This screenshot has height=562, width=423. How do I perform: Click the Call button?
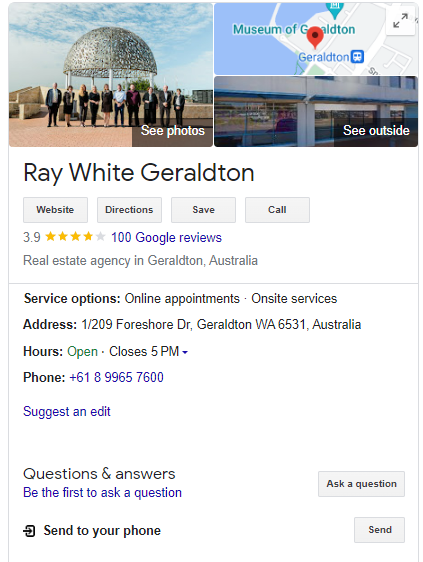pyautogui.click(x=277, y=210)
